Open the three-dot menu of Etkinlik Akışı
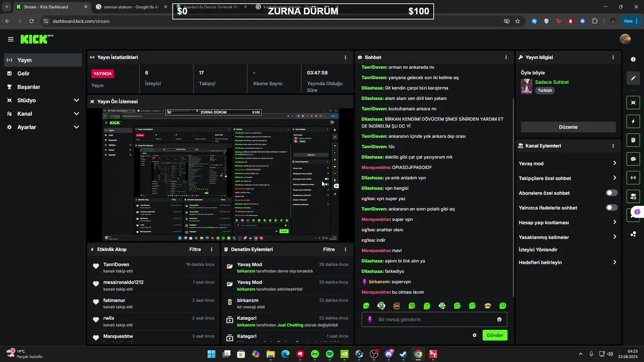The image size is (644, 362). point(211,249)
